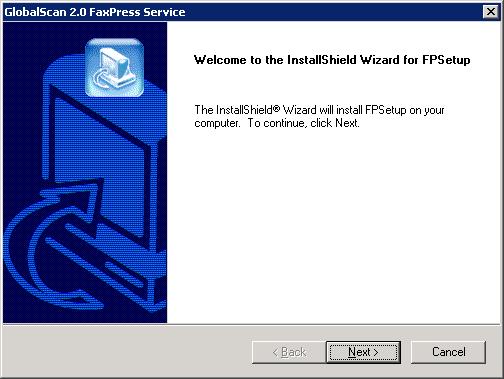Click the 'To continue, click Next' sentence
The image size is (504, 379).
[304, 123]
